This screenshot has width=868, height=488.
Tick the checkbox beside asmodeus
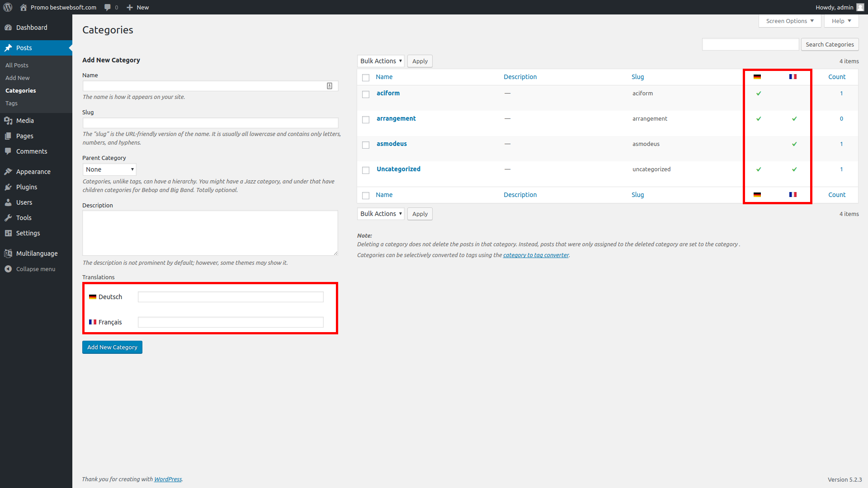point(366,145)
